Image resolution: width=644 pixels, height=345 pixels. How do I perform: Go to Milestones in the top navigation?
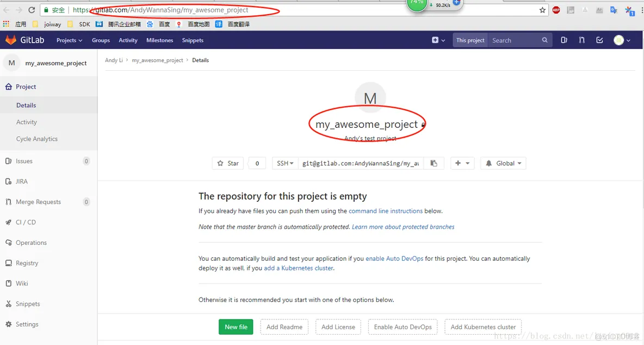click(160, 40)
